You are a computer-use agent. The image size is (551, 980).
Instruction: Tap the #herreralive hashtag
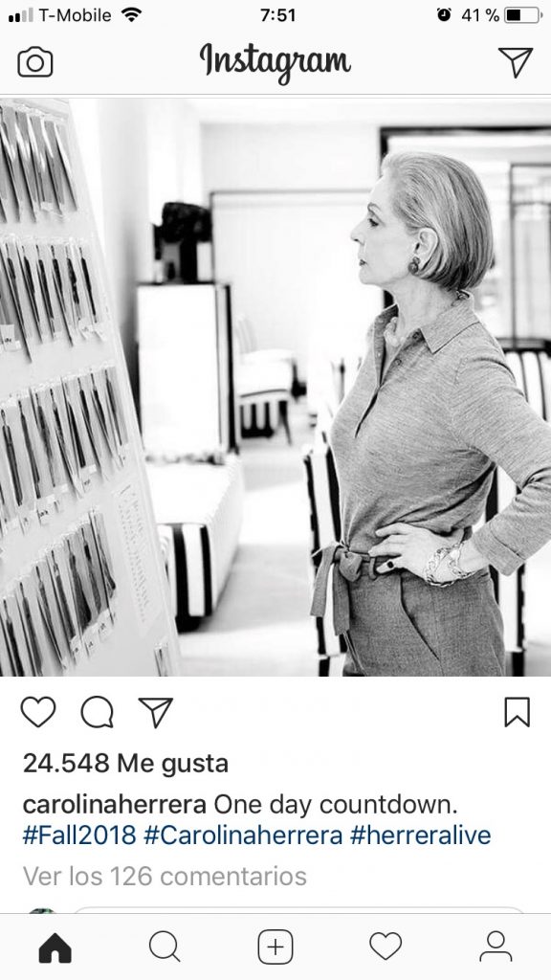(421, 835)
